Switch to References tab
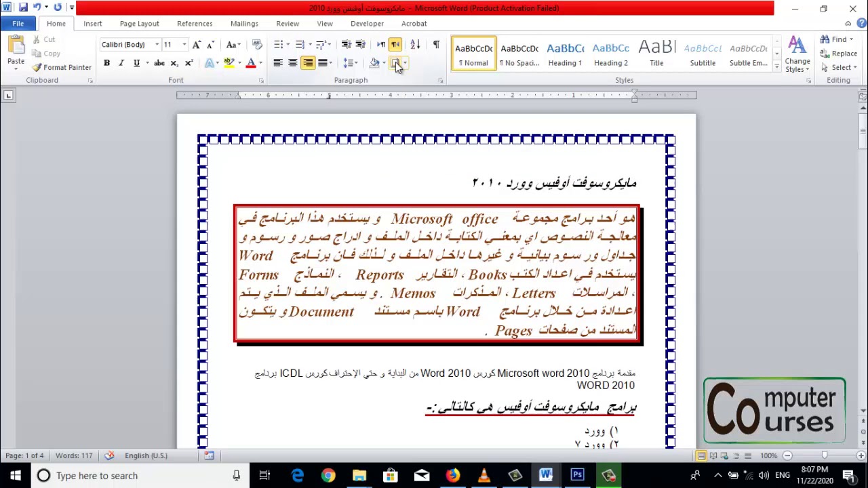Image resolution: width=868 pixels, height=488 pixels. pos(195,24)
